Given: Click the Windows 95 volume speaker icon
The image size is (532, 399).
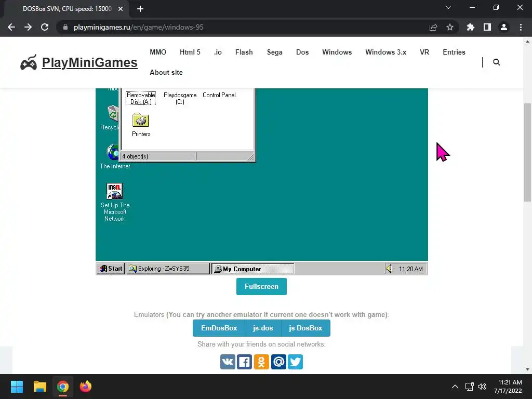Looking at the screenshot, I should point(390,269).
